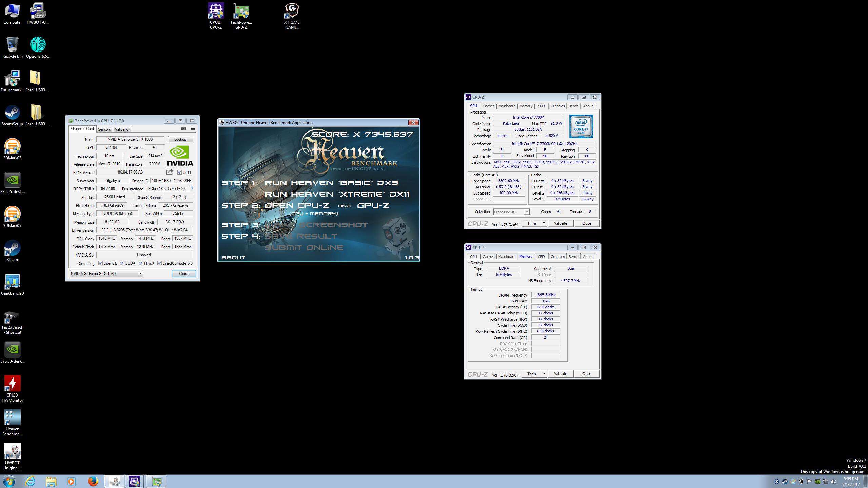The height and width of the screenshot is (488, 868).
Task: Open the Futuremark installer icon
Action: (x=13, y=82)
